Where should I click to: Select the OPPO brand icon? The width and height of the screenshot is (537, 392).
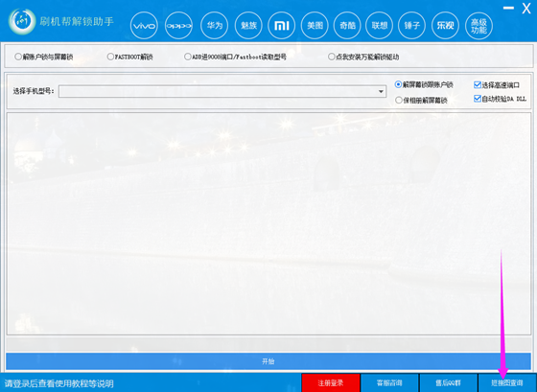point(178,26)
